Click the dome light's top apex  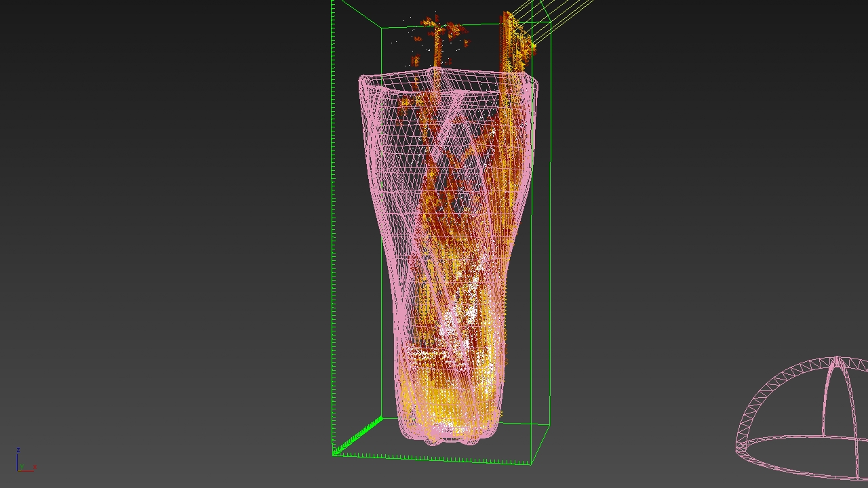pyautogui.click(x=838, y=358)
